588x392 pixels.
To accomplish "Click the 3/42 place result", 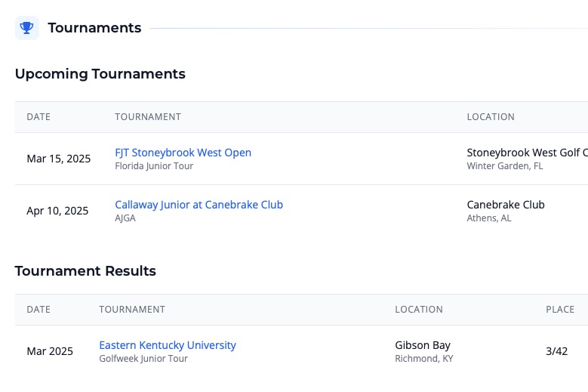I will coord(556,351).
